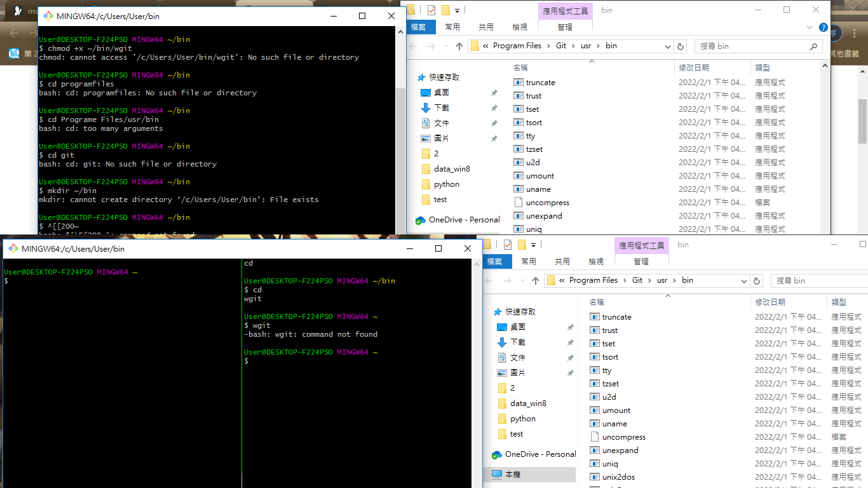Open the Quick Access Toolbar dropdown in the front Explorer

(533, 245)
